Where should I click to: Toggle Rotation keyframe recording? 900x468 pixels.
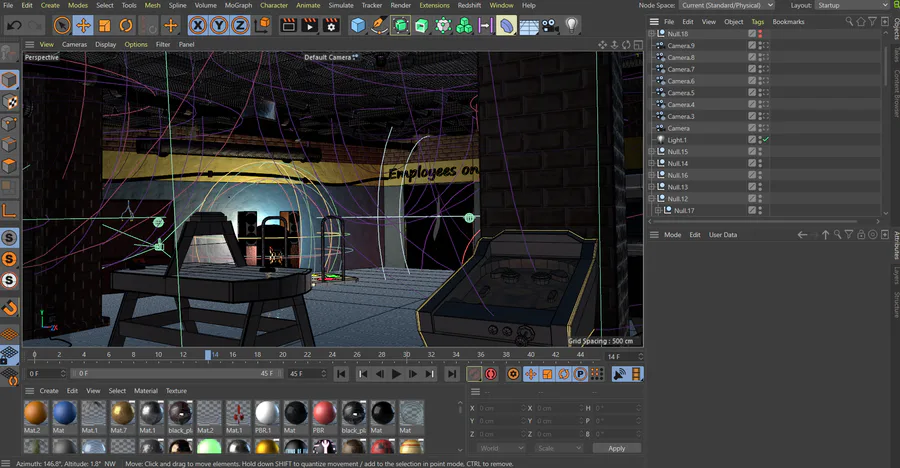(564, 374)
